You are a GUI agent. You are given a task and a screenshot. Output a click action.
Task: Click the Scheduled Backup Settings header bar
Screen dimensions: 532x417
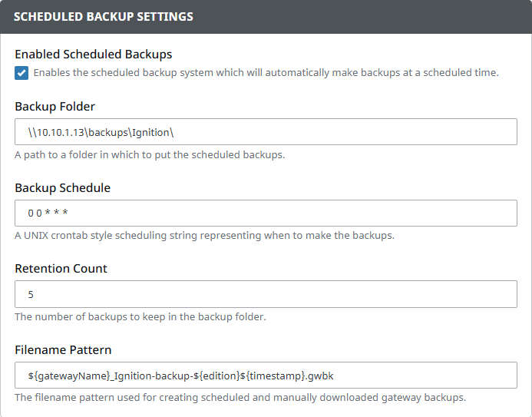click(x=266, y=16)
